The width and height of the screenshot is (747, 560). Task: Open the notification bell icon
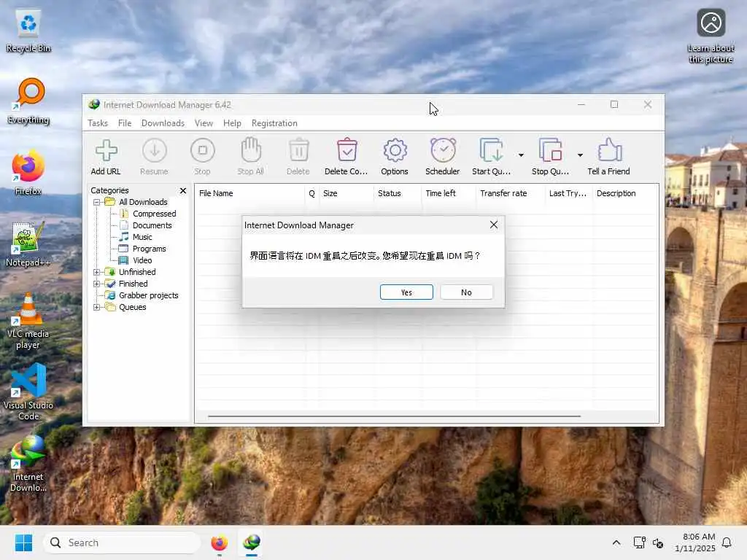tap(727, 542)
